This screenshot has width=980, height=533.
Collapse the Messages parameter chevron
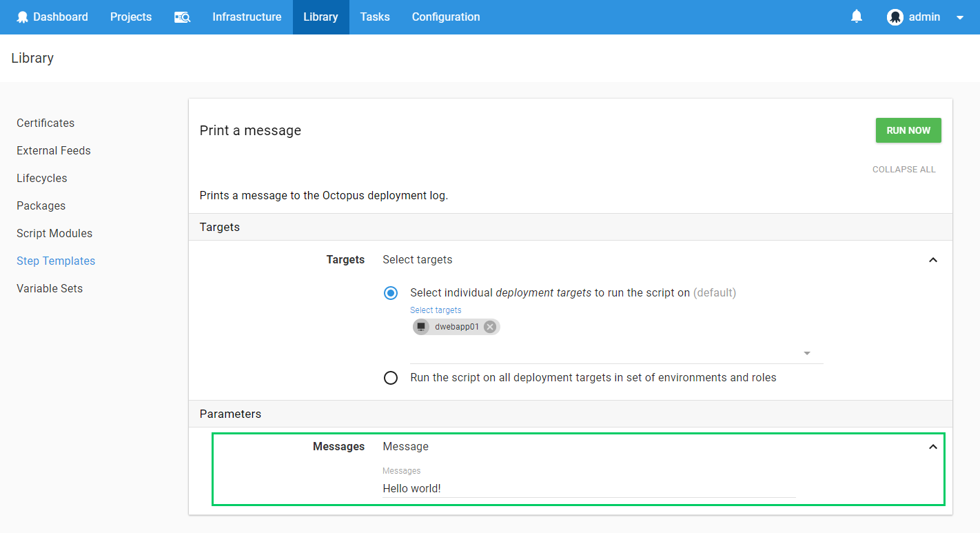pos(933,447)
